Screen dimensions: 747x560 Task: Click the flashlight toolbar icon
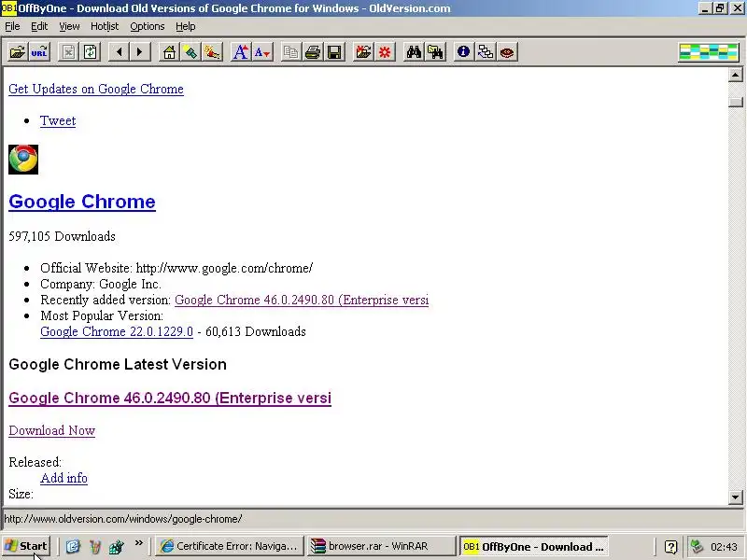pos(190,52)
